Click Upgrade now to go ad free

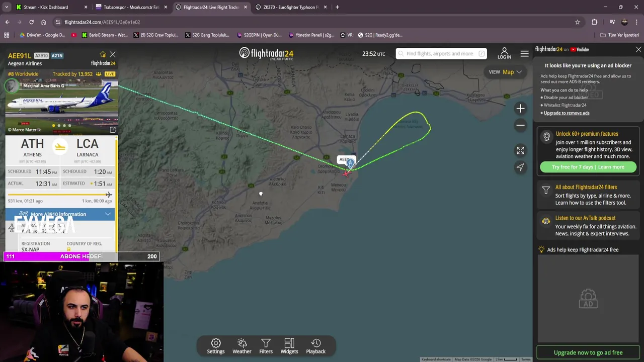[588, 352]
